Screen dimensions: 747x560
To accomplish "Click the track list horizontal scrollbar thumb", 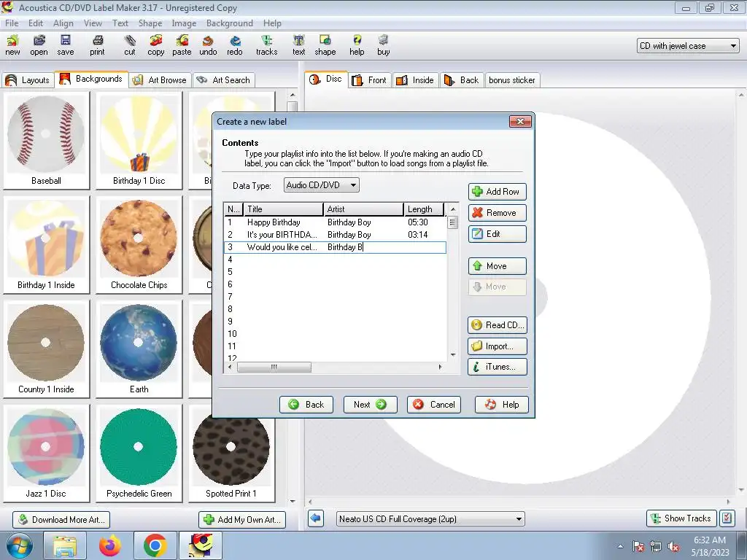I will pyautogui.click(x=274, y=367).
